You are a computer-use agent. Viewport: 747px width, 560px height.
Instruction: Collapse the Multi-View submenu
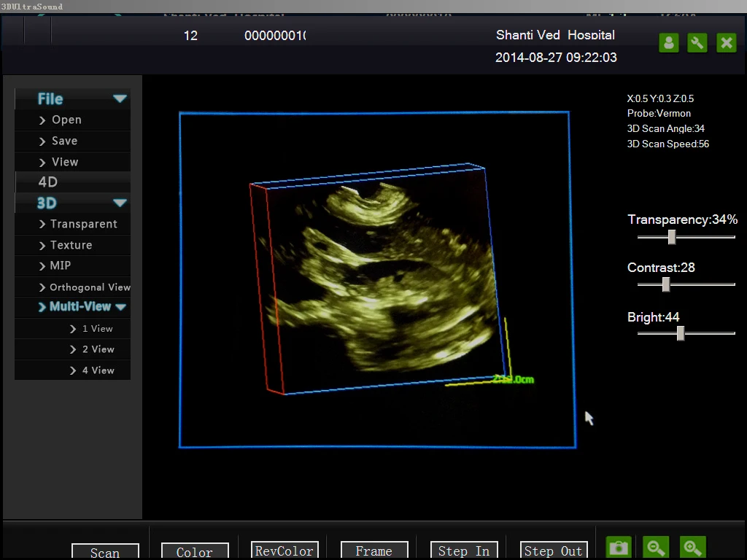click(x=120, y=307)
